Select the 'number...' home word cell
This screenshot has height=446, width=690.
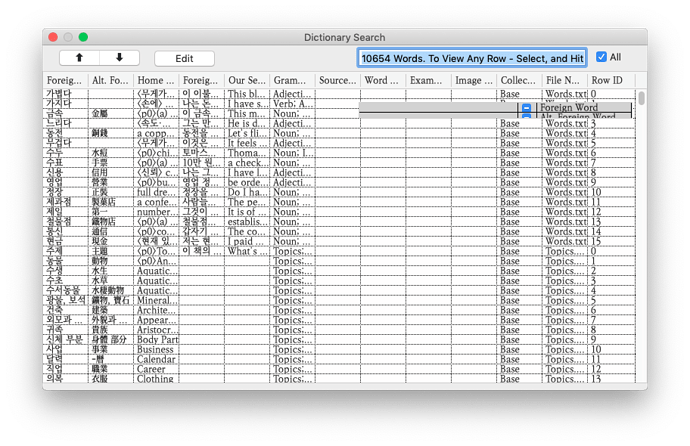coord(156,212)
